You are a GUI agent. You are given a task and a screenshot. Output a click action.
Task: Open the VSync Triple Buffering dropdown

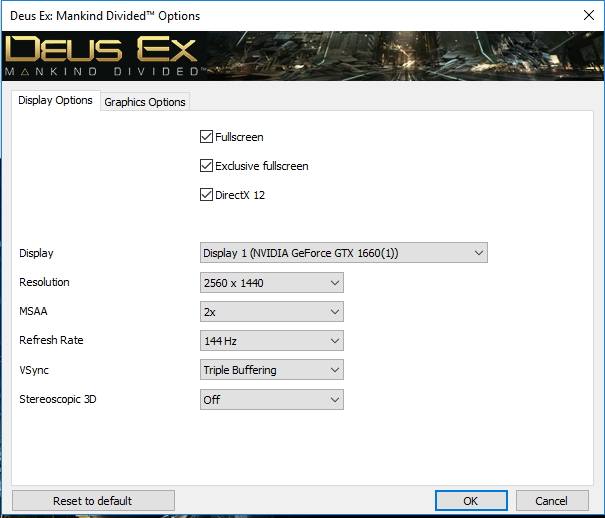pos(272,370)
